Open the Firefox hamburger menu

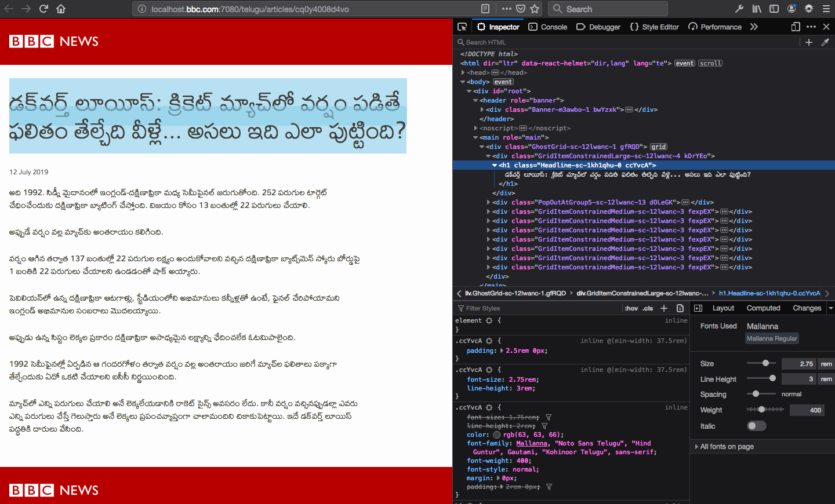[x=826, y=9]
